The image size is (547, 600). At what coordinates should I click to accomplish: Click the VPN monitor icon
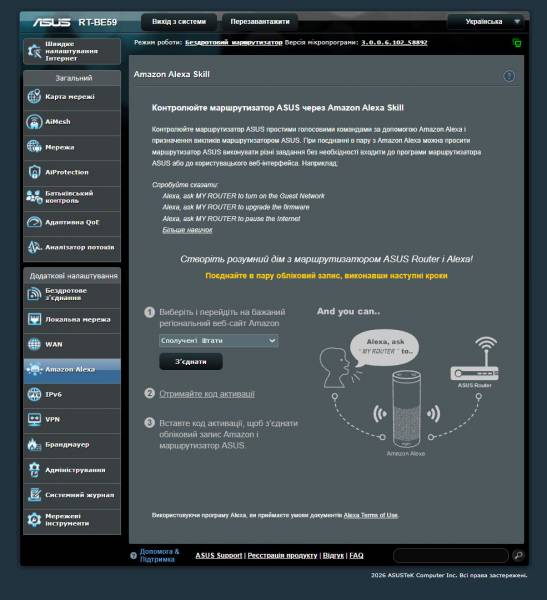point(34,419)
